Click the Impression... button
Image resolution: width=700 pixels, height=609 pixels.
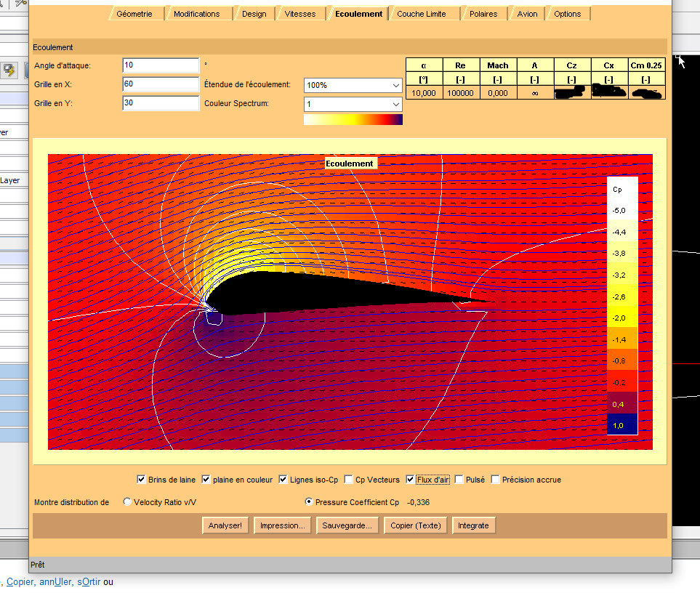[283, 525]
